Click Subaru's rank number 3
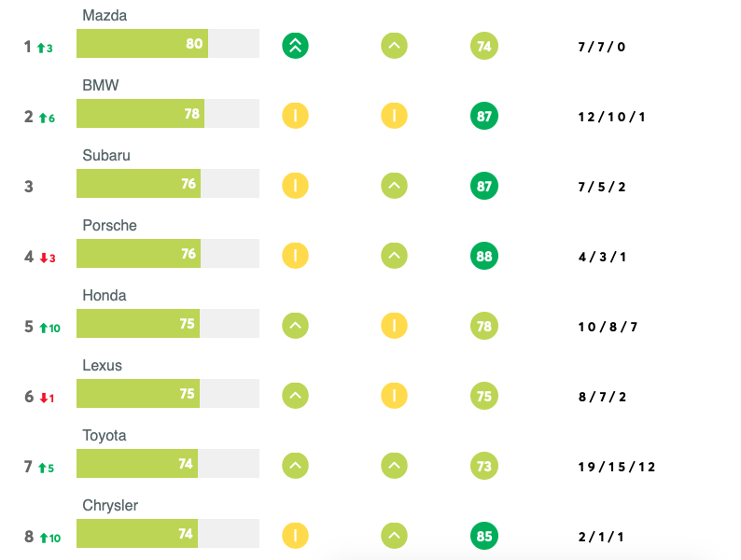The height and width of the screenshot is (560, 741). [x=29, y=187]
